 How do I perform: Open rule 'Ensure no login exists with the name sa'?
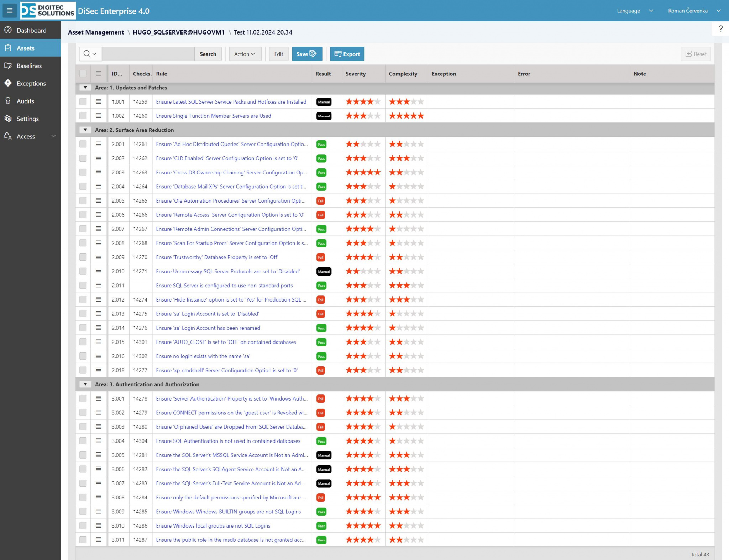(x=203, y=356)
